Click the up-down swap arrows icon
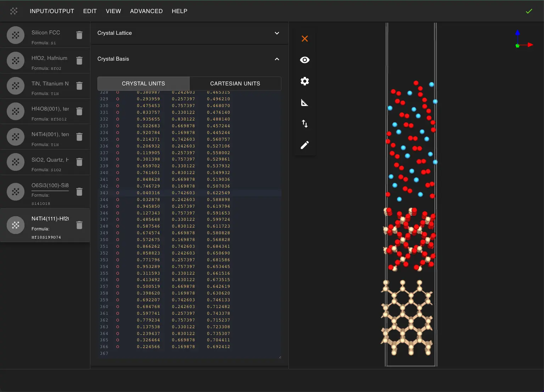 click(x=304, y=124)
